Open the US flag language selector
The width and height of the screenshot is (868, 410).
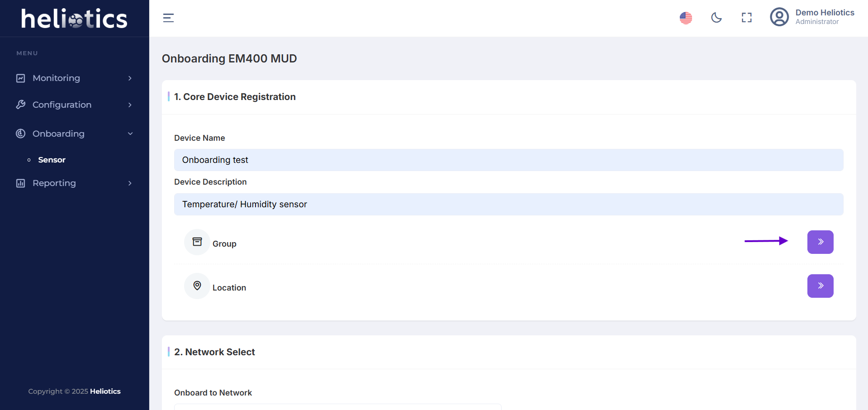(x=686, y=18)
